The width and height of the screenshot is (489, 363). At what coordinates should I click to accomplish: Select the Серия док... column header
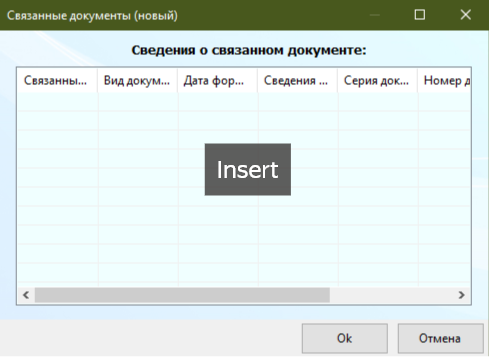click(x=377, y=80)
